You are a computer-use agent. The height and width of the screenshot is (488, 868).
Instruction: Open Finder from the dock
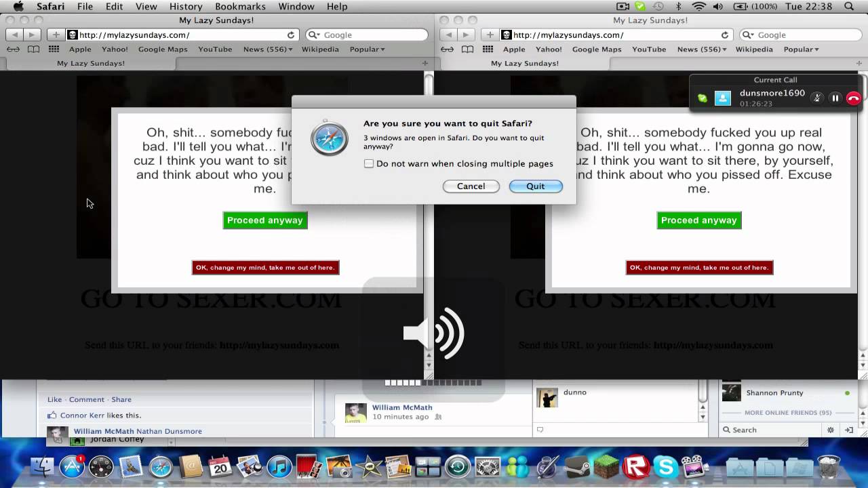[x=43, y=467]
